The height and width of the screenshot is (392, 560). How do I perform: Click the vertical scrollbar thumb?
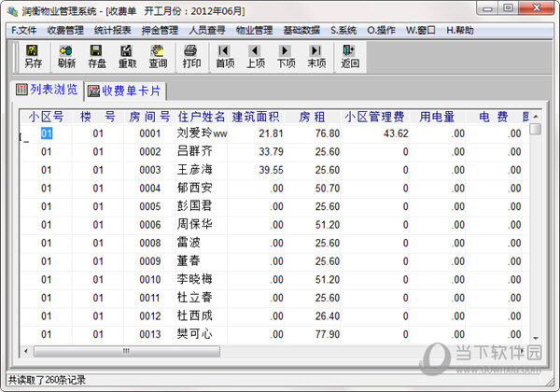click(536, 129)
